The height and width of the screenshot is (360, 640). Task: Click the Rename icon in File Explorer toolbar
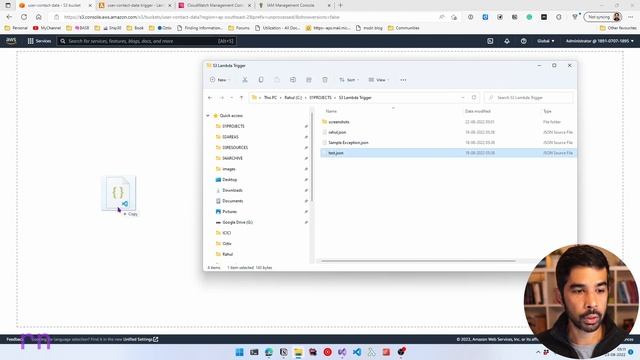click(x=293, y=80)
